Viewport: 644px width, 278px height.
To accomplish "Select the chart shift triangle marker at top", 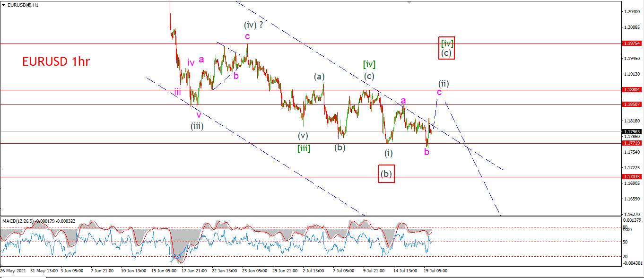I will (x=409, y=2).
